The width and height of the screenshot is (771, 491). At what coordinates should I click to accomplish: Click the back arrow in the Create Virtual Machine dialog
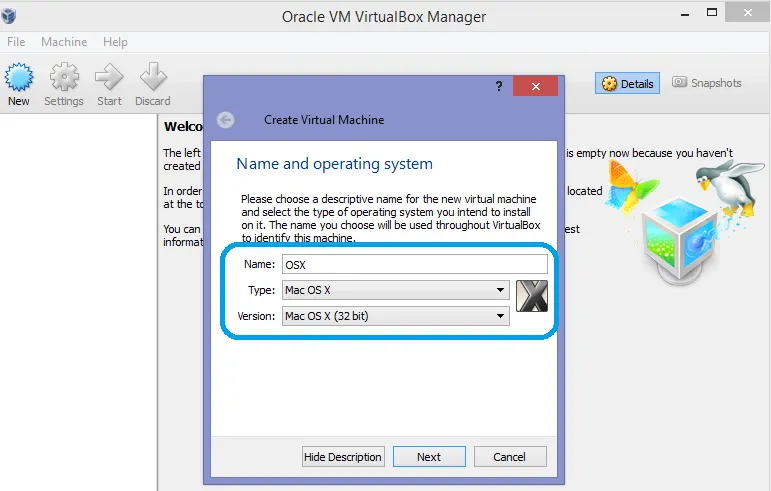pos(226,120)
